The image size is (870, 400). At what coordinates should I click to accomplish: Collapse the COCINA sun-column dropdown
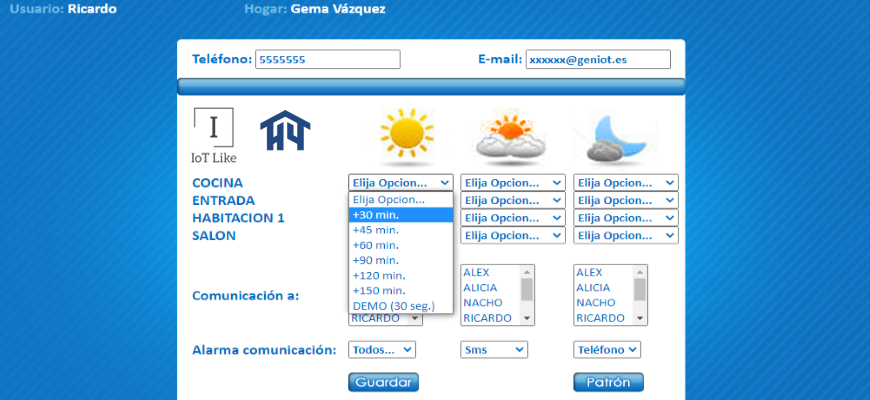[x=401, y=183]
